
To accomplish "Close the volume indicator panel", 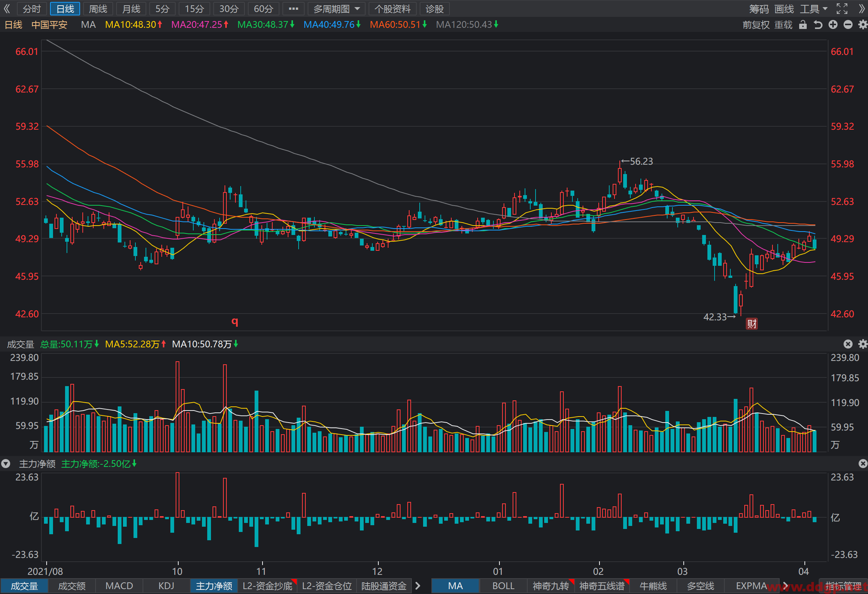I will coord(848,344).
